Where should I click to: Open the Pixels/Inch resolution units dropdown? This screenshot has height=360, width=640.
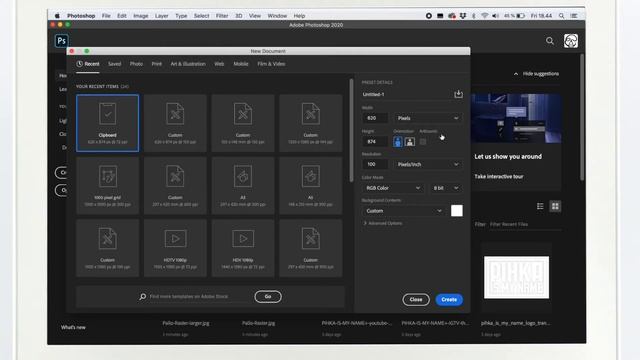428,164
